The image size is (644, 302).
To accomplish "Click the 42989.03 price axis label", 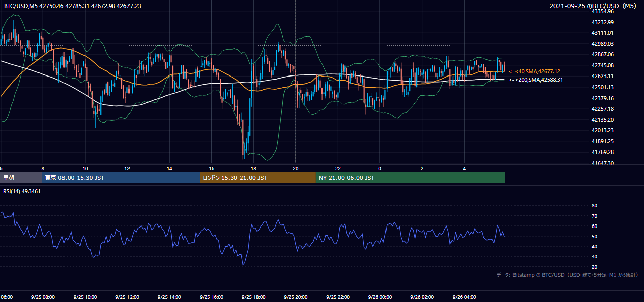I will pyautogui.click(x=603, y=44).
